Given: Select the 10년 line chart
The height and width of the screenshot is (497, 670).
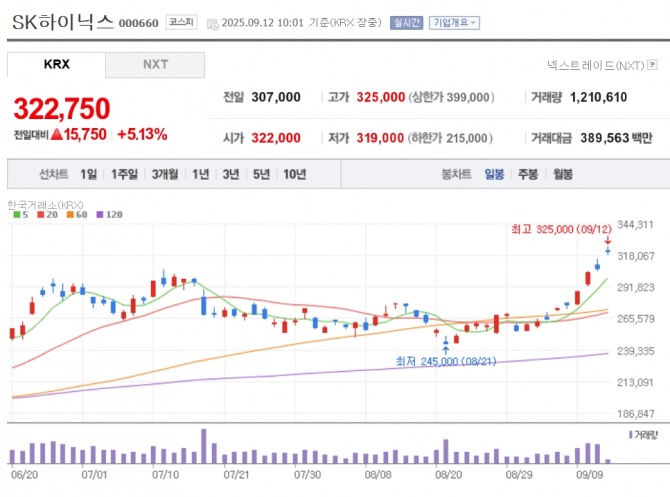Looking at the screenshot, I should [x=294, y=174].
